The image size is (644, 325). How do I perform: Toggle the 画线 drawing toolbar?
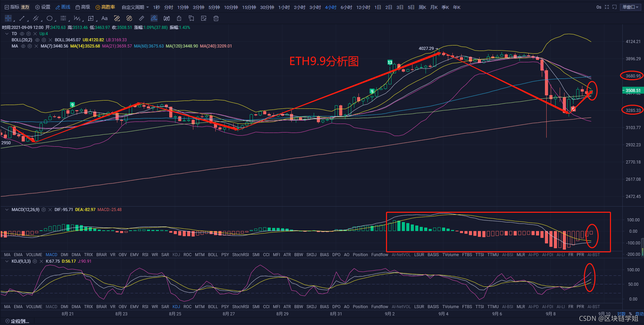pyautogui.click(x=63, y=7)
